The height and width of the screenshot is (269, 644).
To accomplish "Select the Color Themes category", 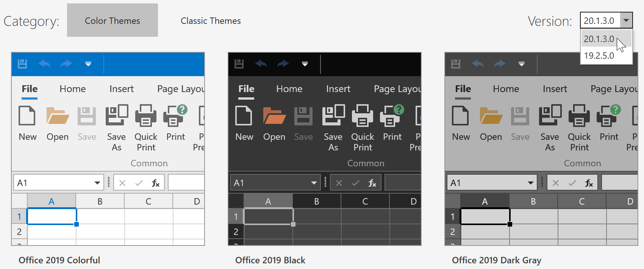I will click(x=113, y=21).
